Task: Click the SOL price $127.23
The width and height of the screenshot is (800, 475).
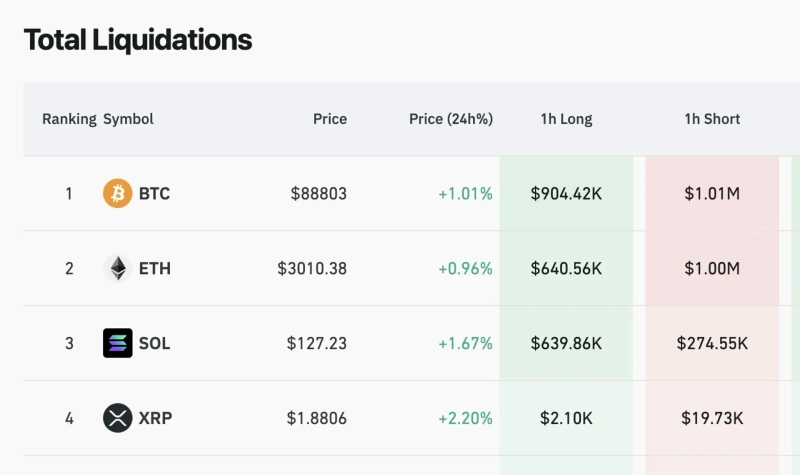Action: [x=317, y=343]
